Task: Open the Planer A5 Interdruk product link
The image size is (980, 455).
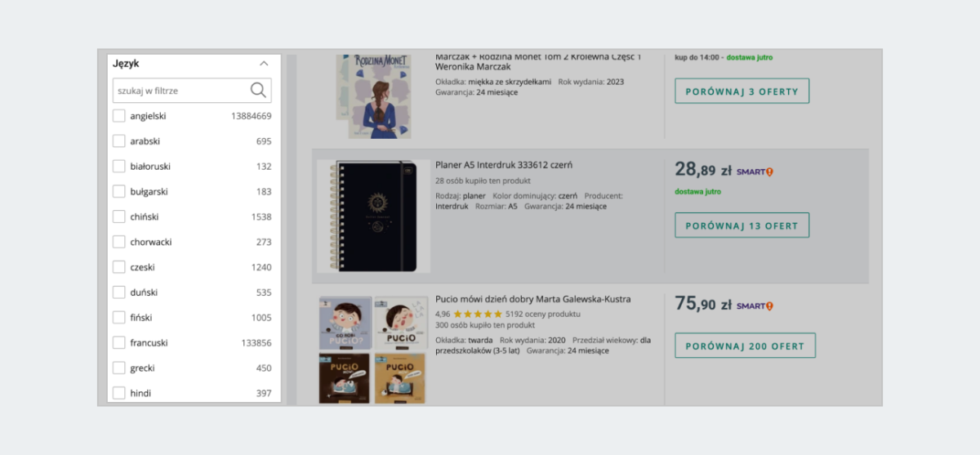Action: coord(504,165)
